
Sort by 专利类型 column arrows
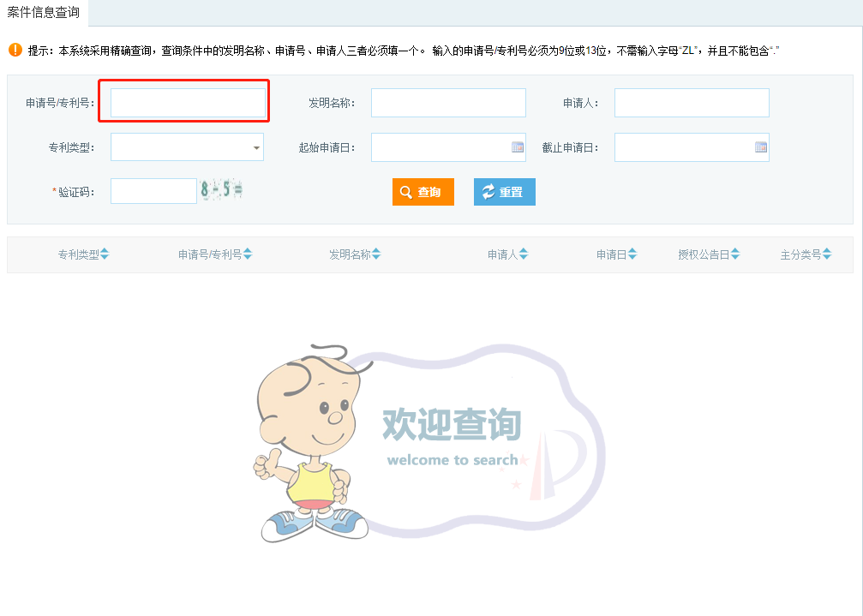(x=105, y=254)
